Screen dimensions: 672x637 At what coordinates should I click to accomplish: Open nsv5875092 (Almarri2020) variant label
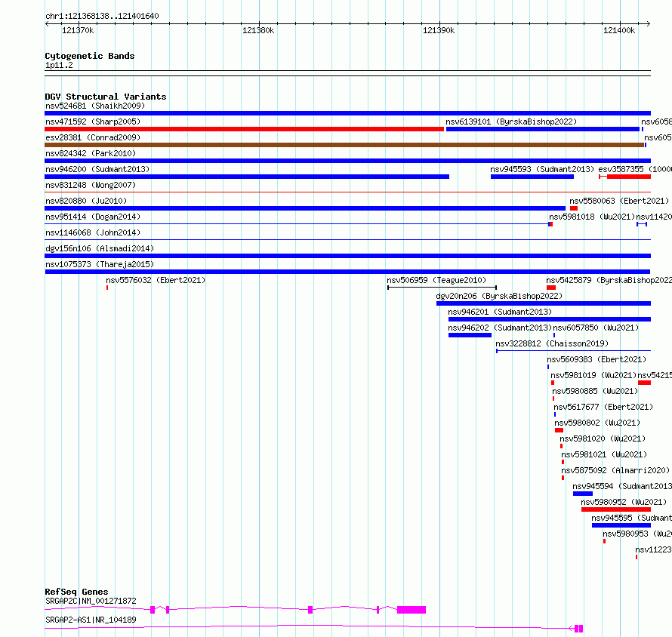point(615,470)
